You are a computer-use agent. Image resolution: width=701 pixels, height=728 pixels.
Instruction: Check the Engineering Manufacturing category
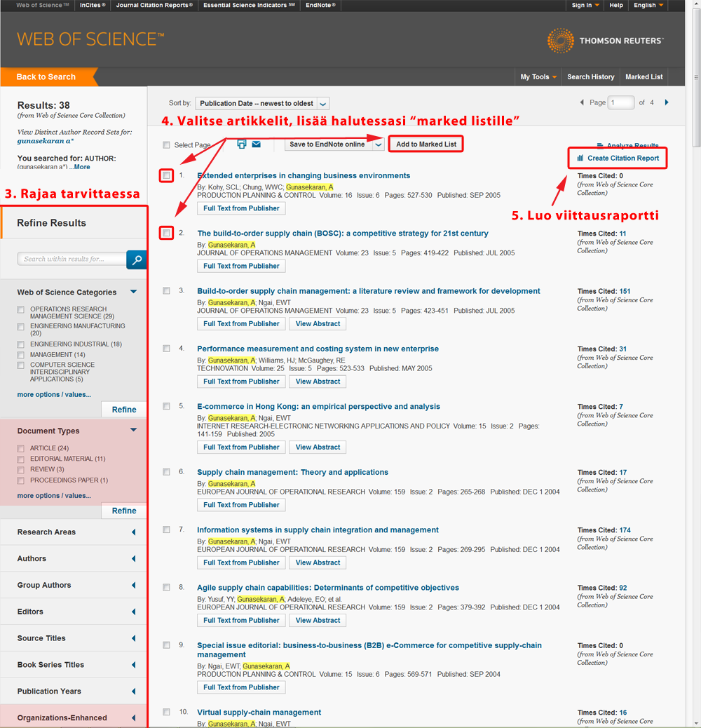click(20, 327)
